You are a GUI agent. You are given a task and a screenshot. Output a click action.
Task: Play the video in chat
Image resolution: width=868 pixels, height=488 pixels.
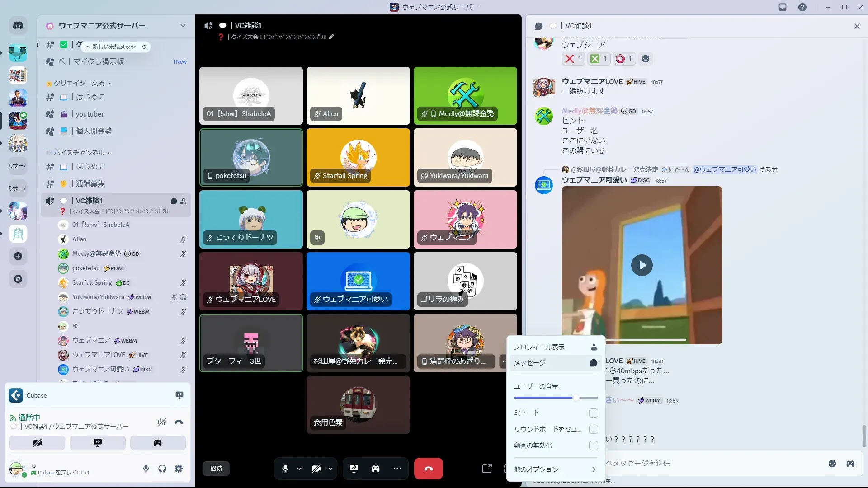(x=642, y=265)
